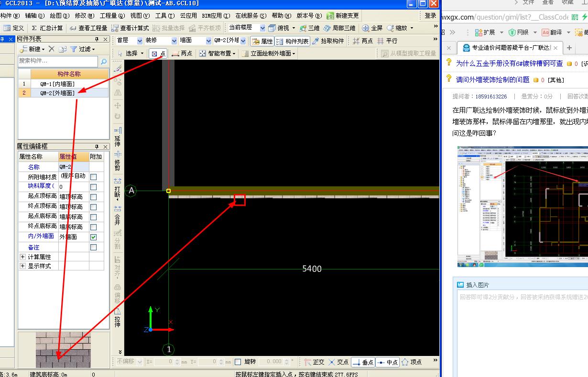Click the 登录 login button

pos(430,16)
